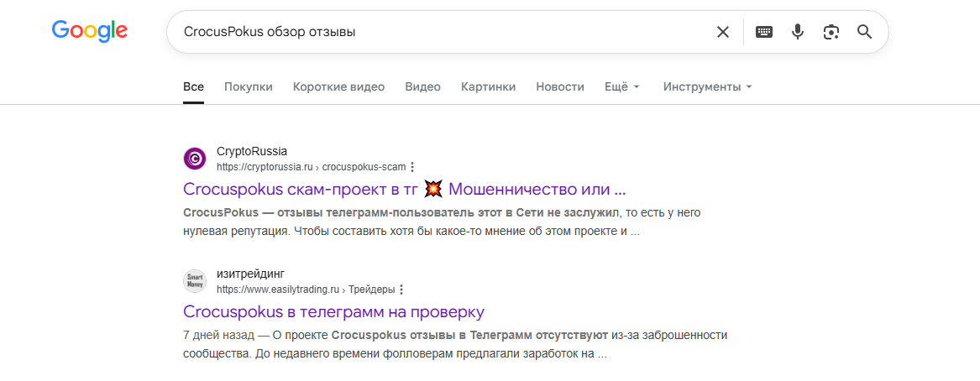The width and height of the screenshot is (980, 381).
Task: Open the Короткие видео tab
Action: click(x=338, y=86)
